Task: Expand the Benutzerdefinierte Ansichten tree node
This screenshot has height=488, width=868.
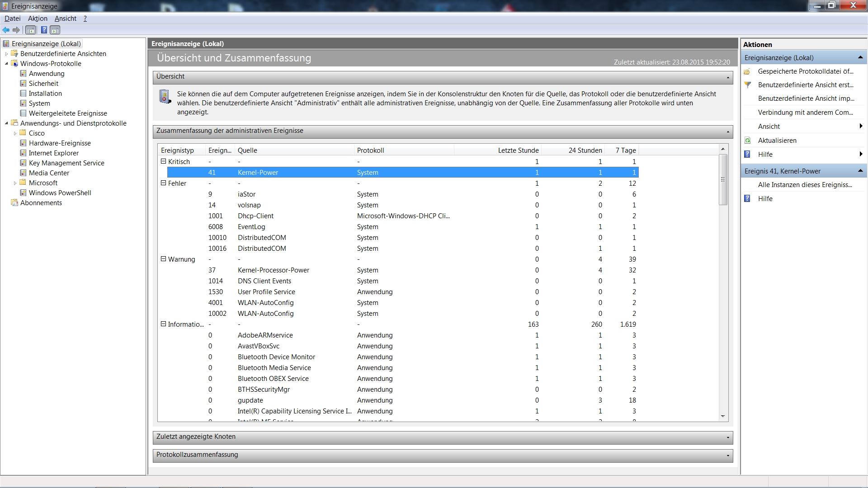Action: coord(6,54)
